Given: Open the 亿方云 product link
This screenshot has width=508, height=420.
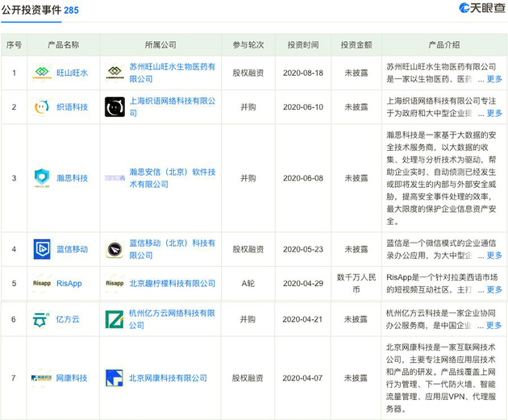Looking at the screenshot, I should 68,319.
